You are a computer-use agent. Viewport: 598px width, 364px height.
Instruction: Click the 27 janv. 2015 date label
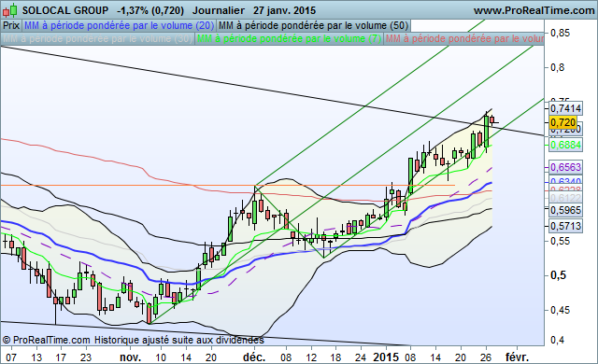284,10
